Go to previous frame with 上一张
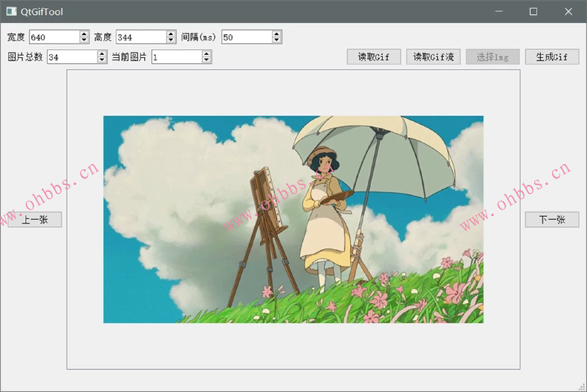Screen dimensions: 587x392 (x=35, y=220)
